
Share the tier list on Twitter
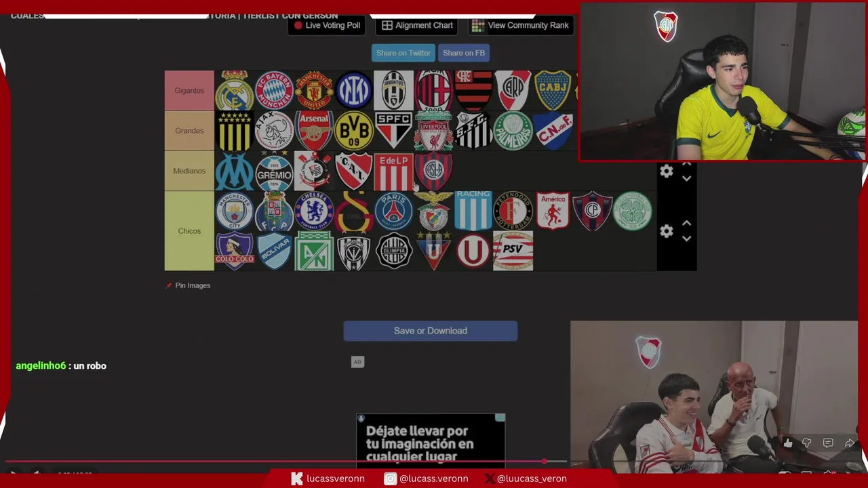point(403,53)
